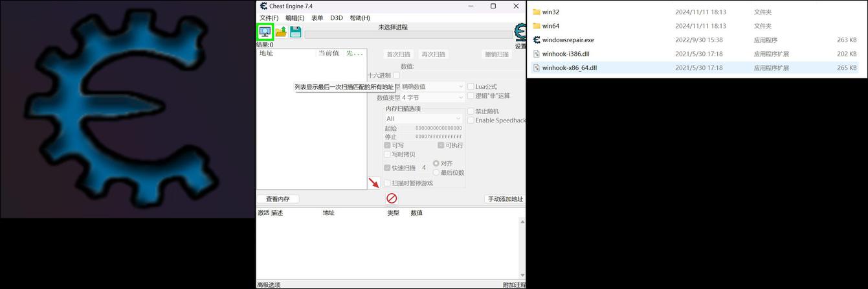Click Cheat Engine title bar logo icon
Screen dimensions: 868x289
click(263, 6)
